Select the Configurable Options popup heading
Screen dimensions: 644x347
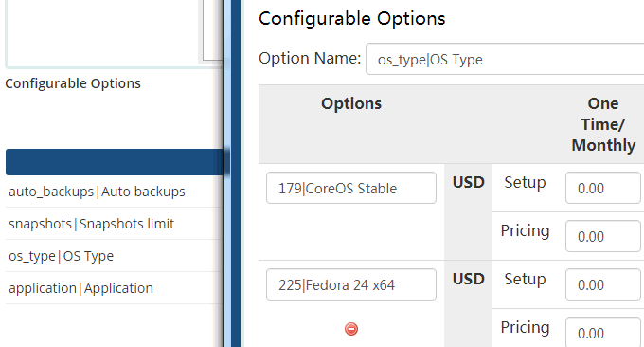coord(352,19)
